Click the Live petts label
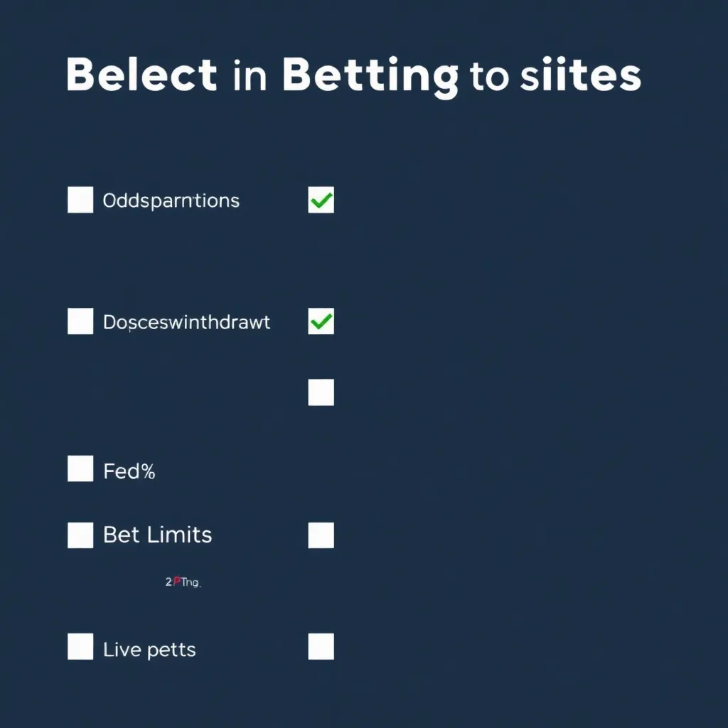728x728 pixels. coord(149,649)
